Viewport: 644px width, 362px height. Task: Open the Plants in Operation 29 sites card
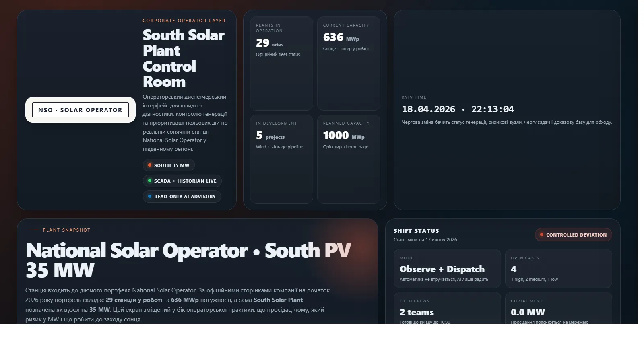tap(281, 64)
